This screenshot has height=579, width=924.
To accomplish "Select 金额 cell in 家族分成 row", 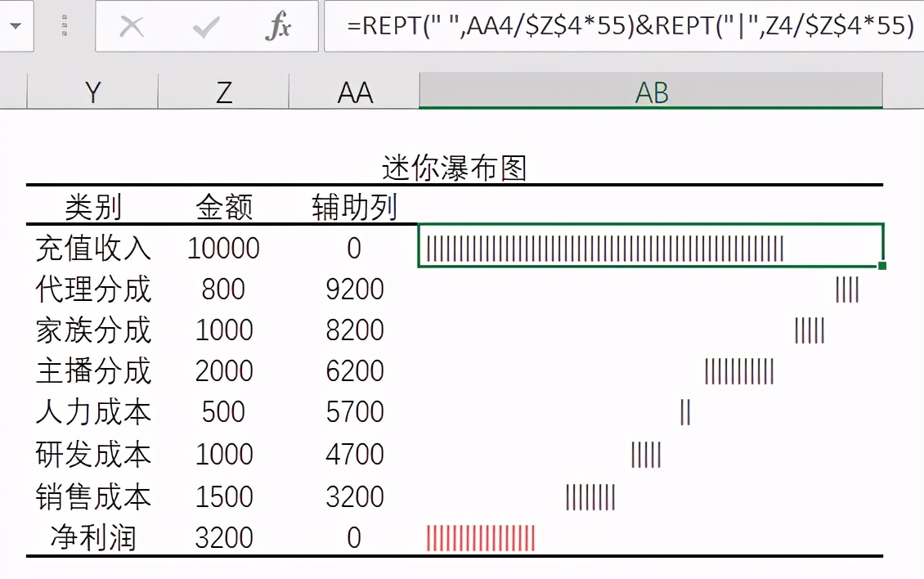I will (224, 330).
